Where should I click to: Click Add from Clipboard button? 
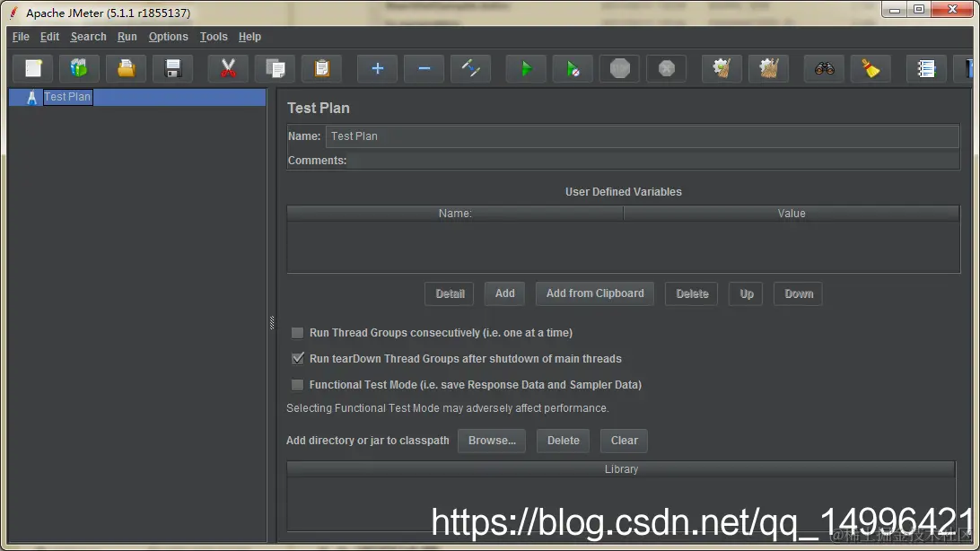[594, 293]
